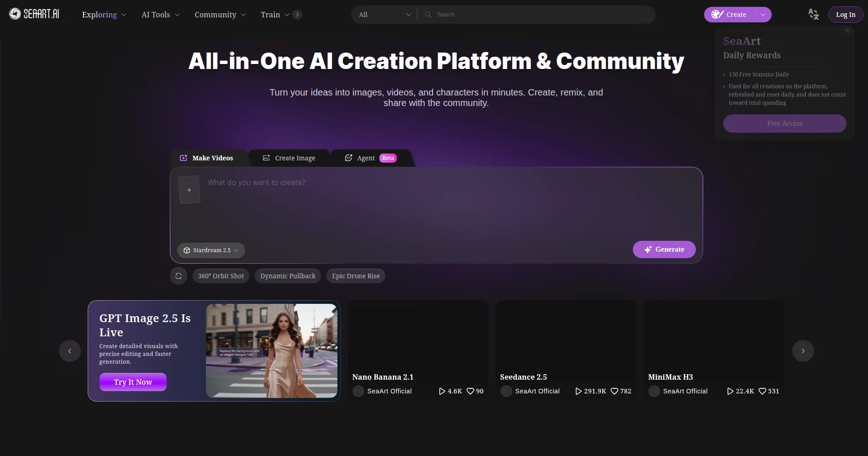Go to previous carousel slide
868x456 pixels.
(70, 351)
